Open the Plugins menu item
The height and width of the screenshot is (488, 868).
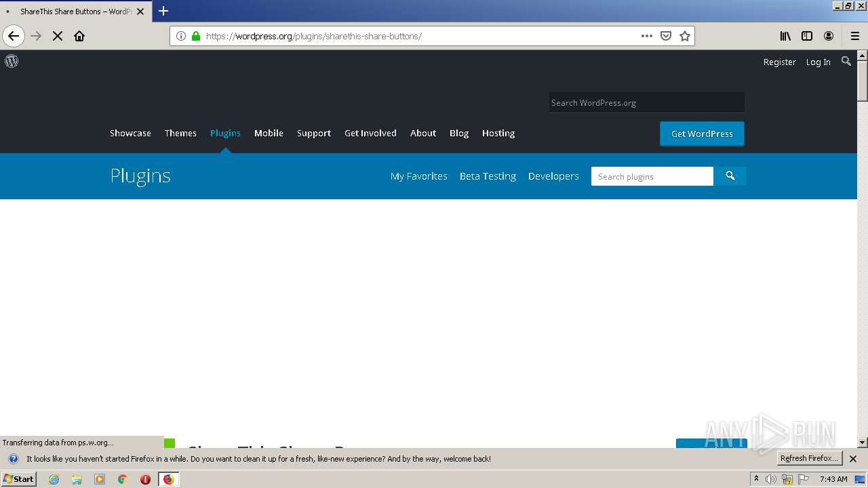click(225, 134)
